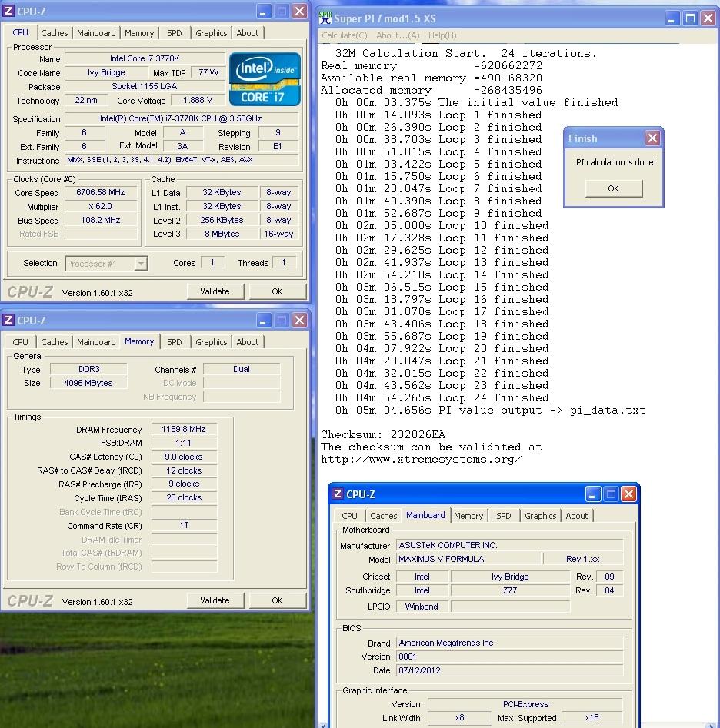Click the Bus Speed value 108.2 MHz
This screenshot has width=720, height=728.
tap(100, 220)
